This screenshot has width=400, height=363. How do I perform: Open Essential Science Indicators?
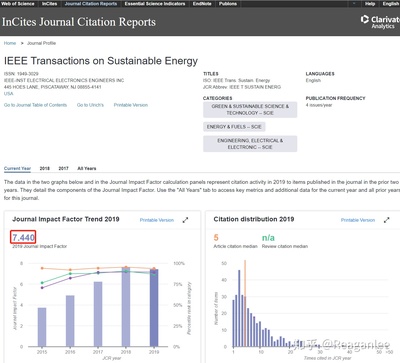[x=155, y=4]
